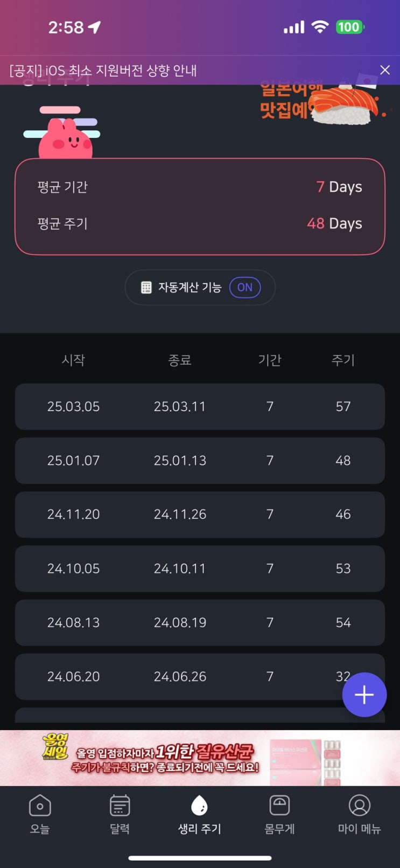Screen dimensions: 400x868
Task: Open the iOS 최소 지원버전 상향 안내 notice
Action: [x=103, y=71]
